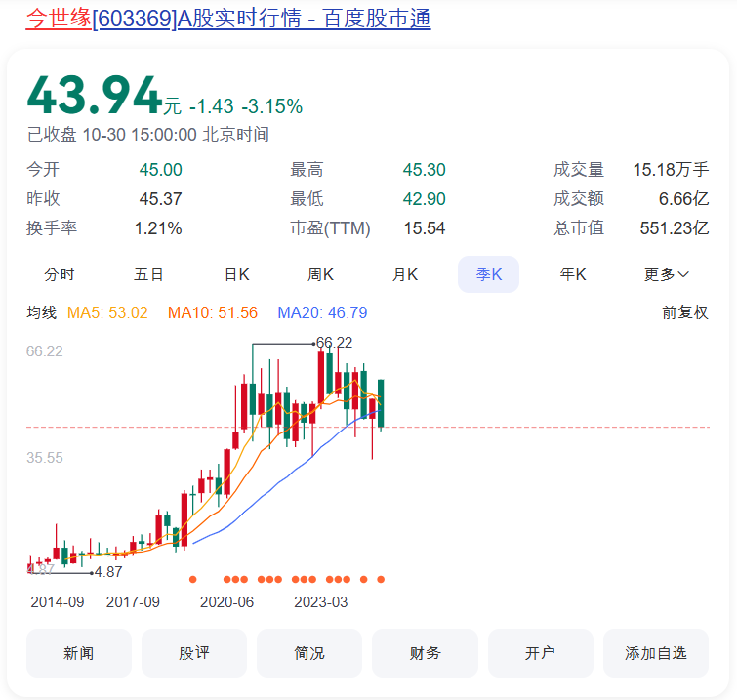This screenshot has width=737, height=700.
Task: Click the 66.22 high marker on chart
Action: tap(334, 343)
